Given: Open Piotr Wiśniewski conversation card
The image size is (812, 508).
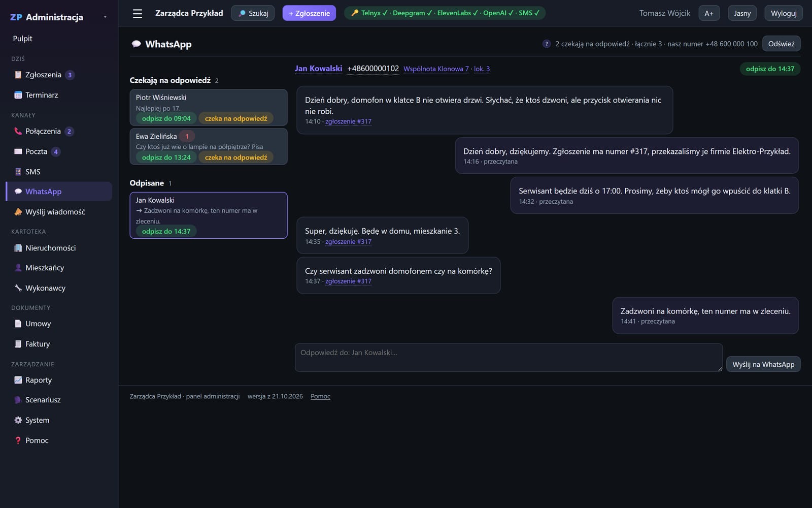Looking at the screenshot, I should pyautogui.click(x=209, y=108).
